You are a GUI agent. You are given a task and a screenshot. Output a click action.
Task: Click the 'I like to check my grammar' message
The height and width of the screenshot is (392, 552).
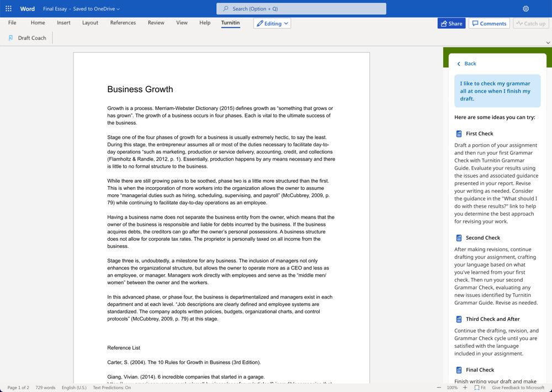point(497,91)
